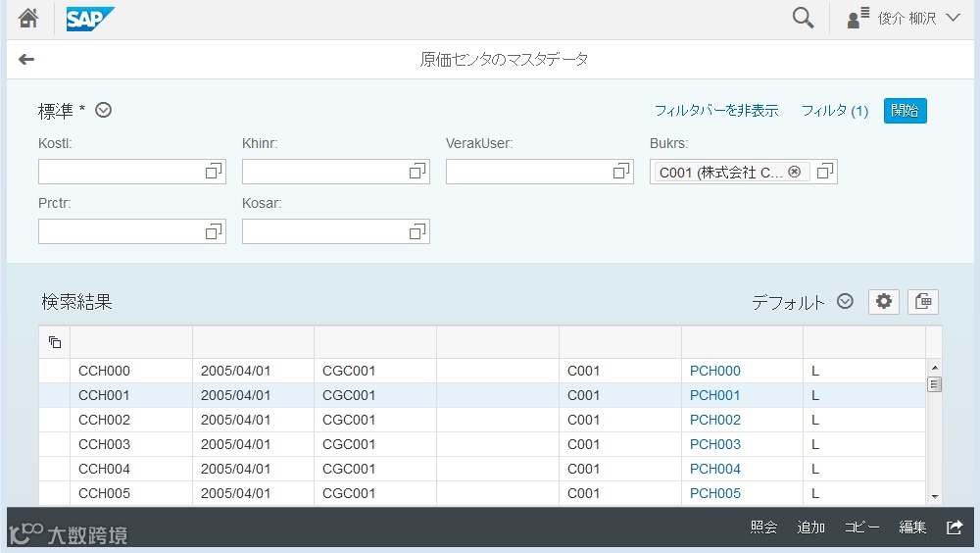Open table settings gear icon
Screen dimensions: 980x553
(884, 302)
